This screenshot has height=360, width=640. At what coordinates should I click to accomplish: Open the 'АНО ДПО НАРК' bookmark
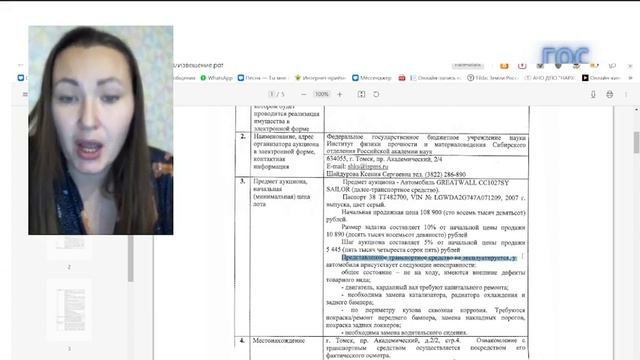[x=550, y=78]
